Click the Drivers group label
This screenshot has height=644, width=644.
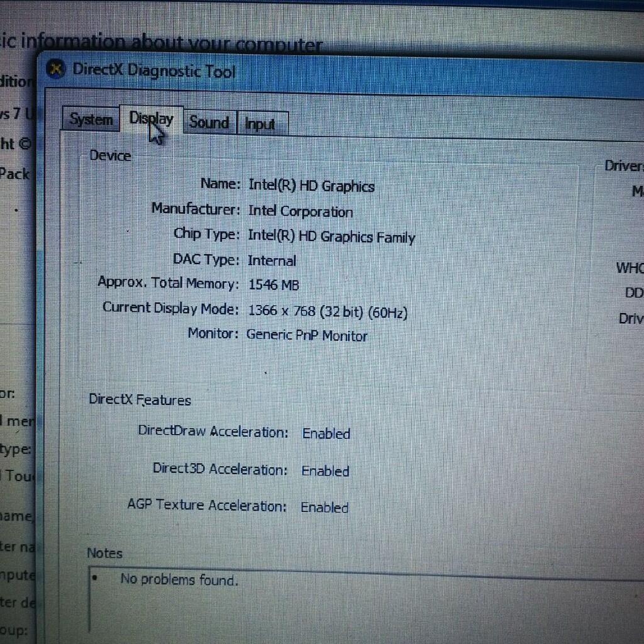pyautogui.click(x=624, y=165)
